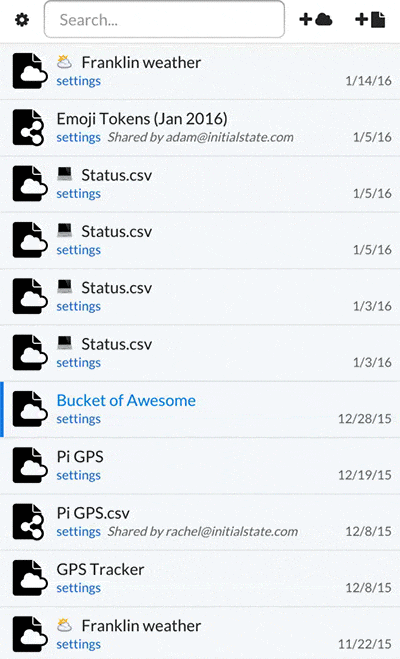The image size is (400, 659).
Task: Add a new cloud stream bucket
Action: click(x=316, y=19)
